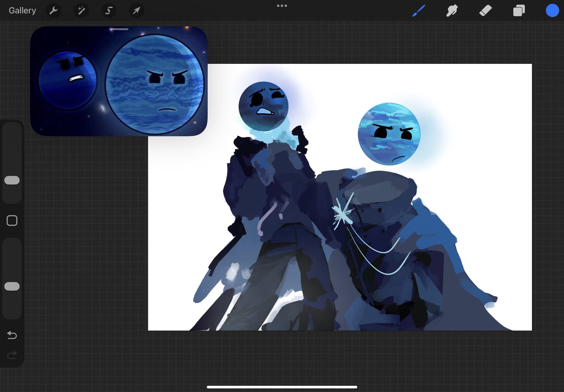Click the three dots at top center
The image size is (564, 392).
(x=282, y=6)
